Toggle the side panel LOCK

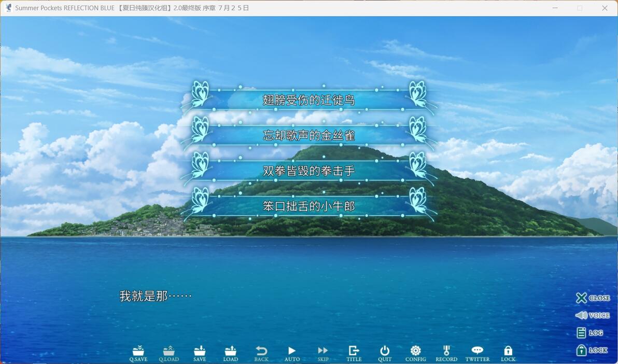tap(592, 350)
